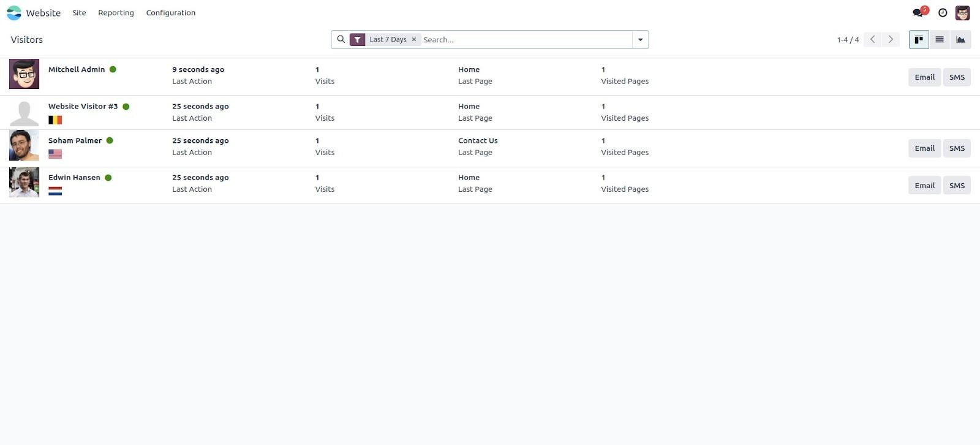Open the user profile avatar menu

pos(962,12)
